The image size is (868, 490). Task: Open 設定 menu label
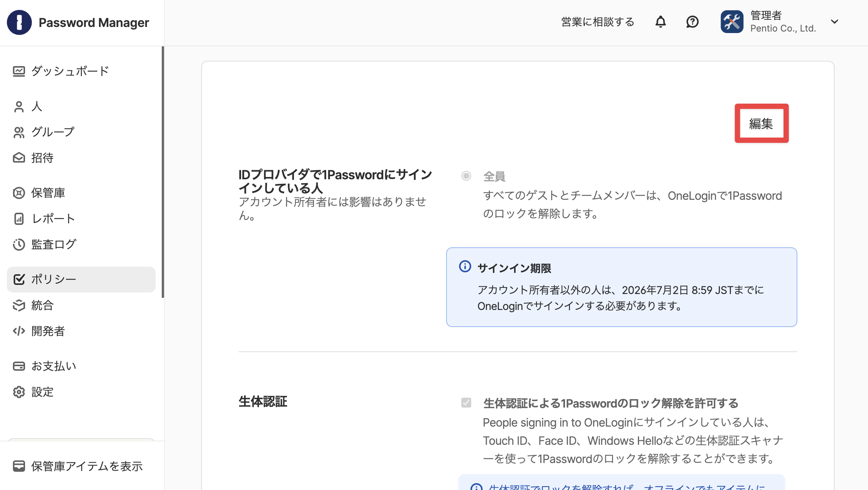click(43, 392)
